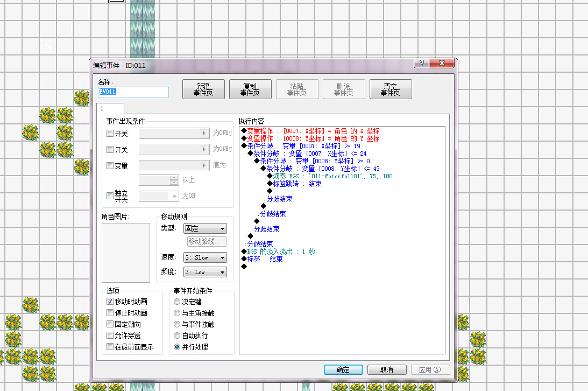Screen dimensions: 588x391
Task: Select the 与主角接触 trigger radio button
Action: pyautogui.click(x=177, y=313)
